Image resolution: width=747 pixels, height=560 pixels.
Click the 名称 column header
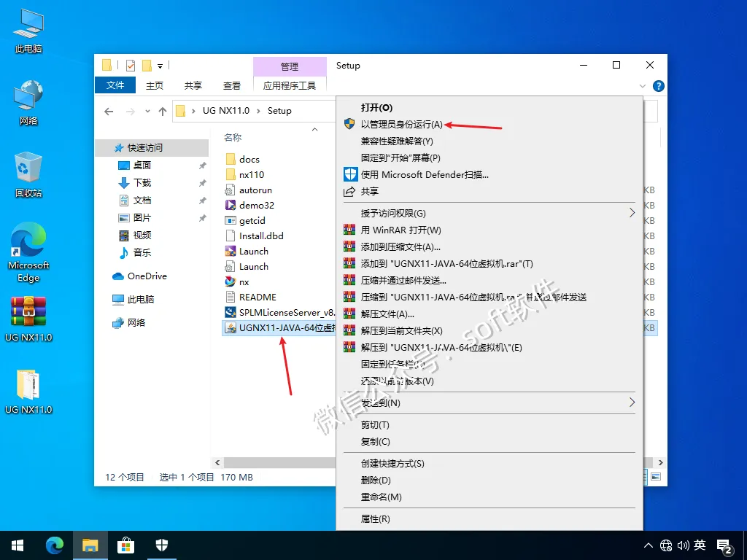click(x=233, y=137)
